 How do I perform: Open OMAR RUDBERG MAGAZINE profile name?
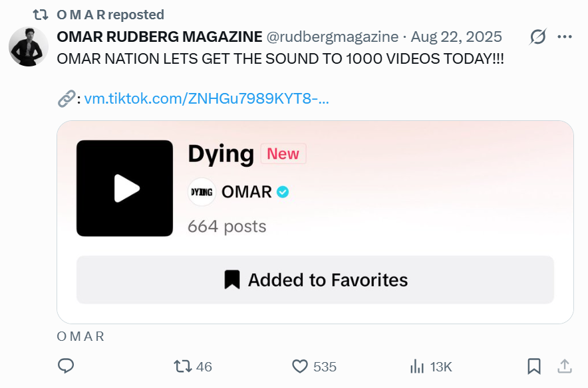160,37
